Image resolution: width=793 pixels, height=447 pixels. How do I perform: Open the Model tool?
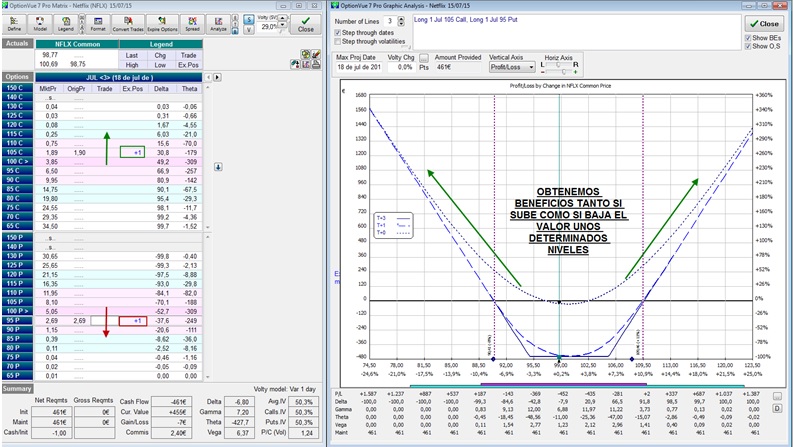coord(41,23)
